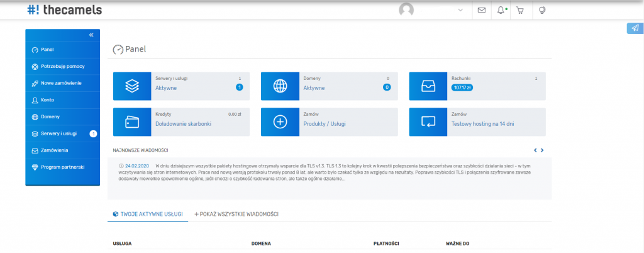Click the person icon beside Konto
Image resolution: width=644 pixels, height=253 pixels.
(x=35, y=100)
